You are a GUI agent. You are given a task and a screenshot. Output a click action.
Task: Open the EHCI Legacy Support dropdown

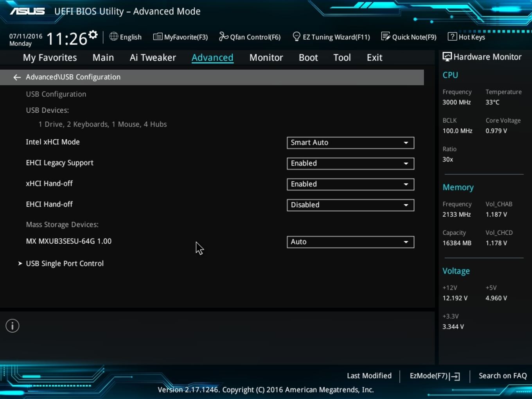click(350, 164)
